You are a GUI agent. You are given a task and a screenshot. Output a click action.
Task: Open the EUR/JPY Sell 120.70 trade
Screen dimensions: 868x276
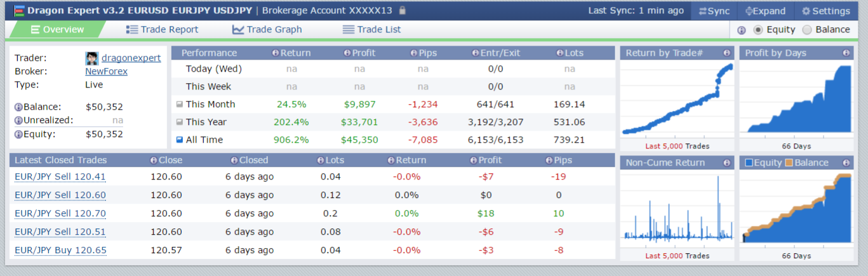click(x=60, y=214)
